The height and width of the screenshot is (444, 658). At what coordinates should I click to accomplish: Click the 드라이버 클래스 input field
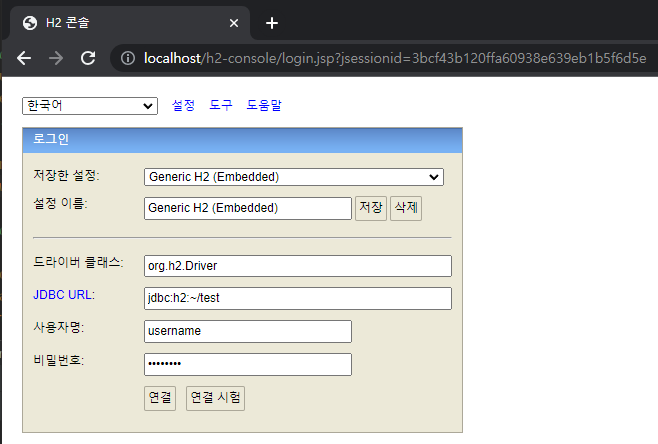(x=298, y=266)
